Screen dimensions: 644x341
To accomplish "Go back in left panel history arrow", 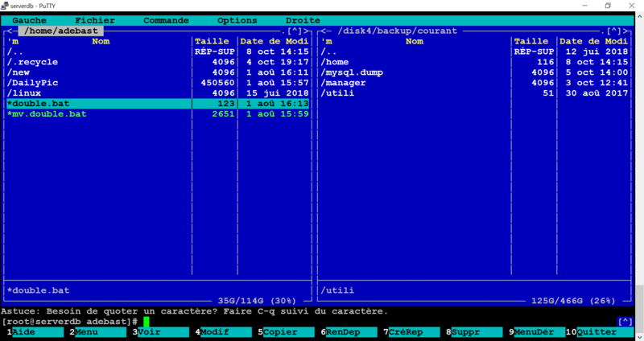I will click(10, 31).
